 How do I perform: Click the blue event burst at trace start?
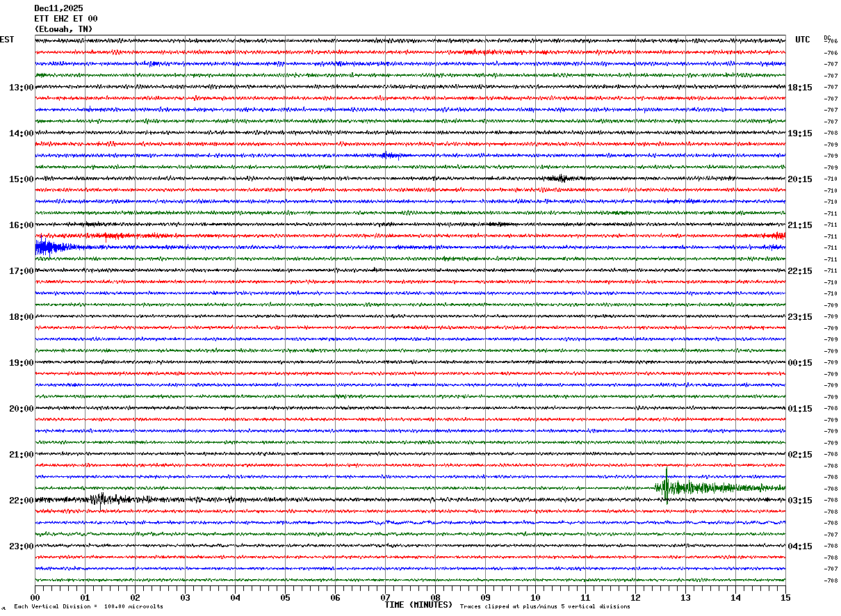(x=46, y=247)
